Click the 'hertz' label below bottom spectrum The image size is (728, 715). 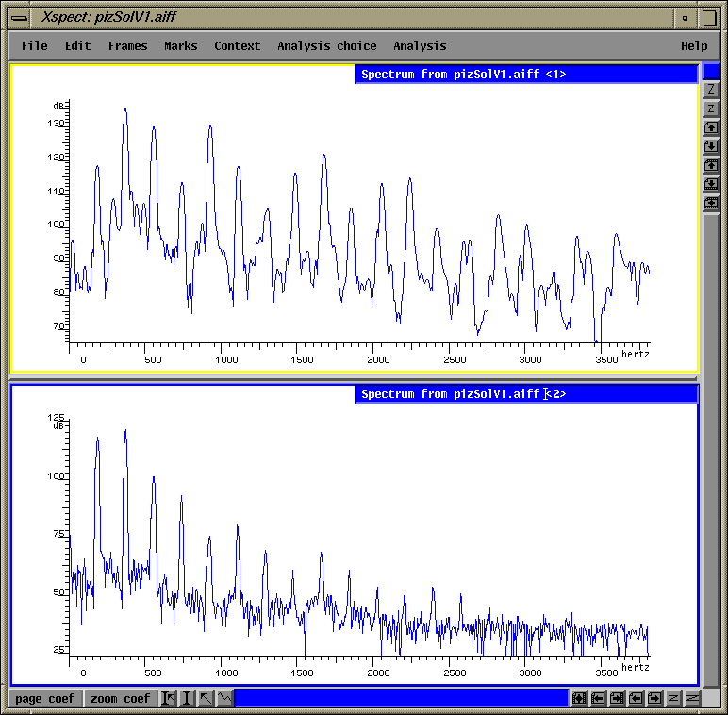(636, 667)
